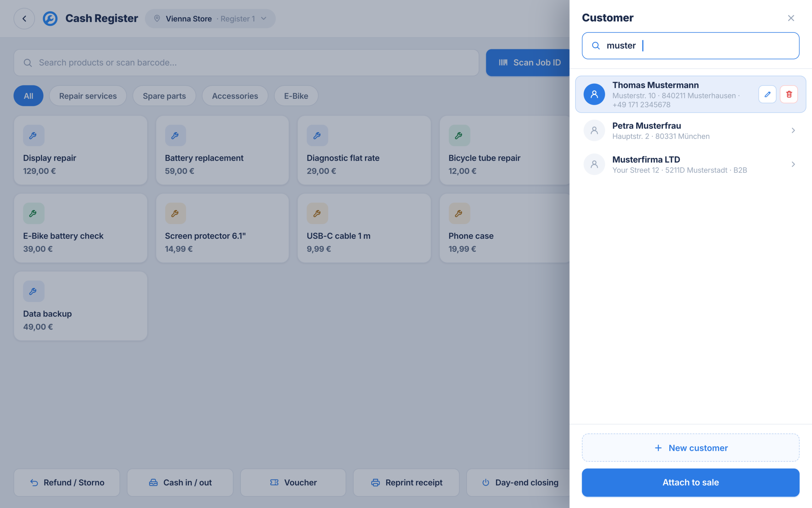The width and height of the screenshot is (812, 508).
Task: Select the Repair services category filter
Action: pyautogui.click(x=88, y=96)
